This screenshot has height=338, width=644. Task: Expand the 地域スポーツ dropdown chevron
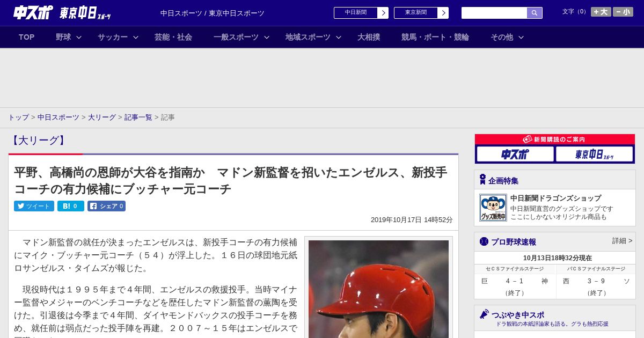pos(339,37)
